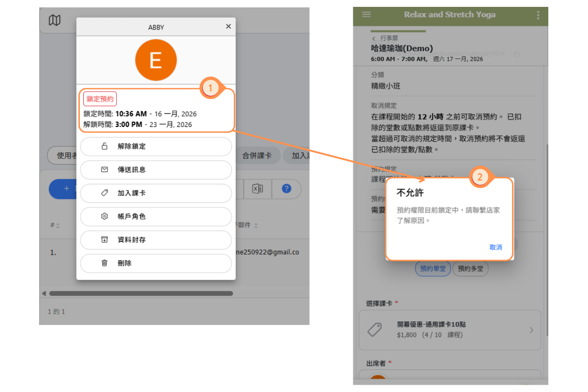Image resolution: width=588 pixels, height=392 pixels.
Task: Select 資料封存 to archive data
Action: [155, 240]
